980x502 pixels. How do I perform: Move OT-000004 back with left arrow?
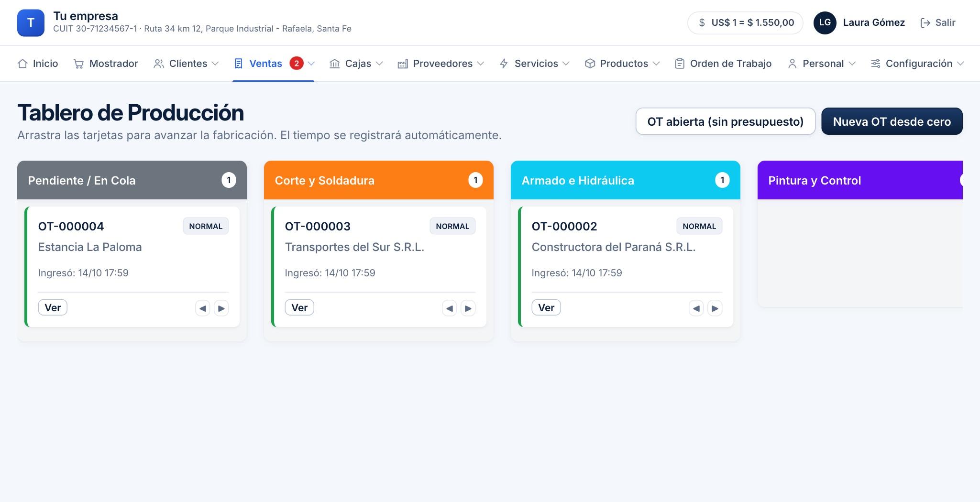tap(203, 308)
